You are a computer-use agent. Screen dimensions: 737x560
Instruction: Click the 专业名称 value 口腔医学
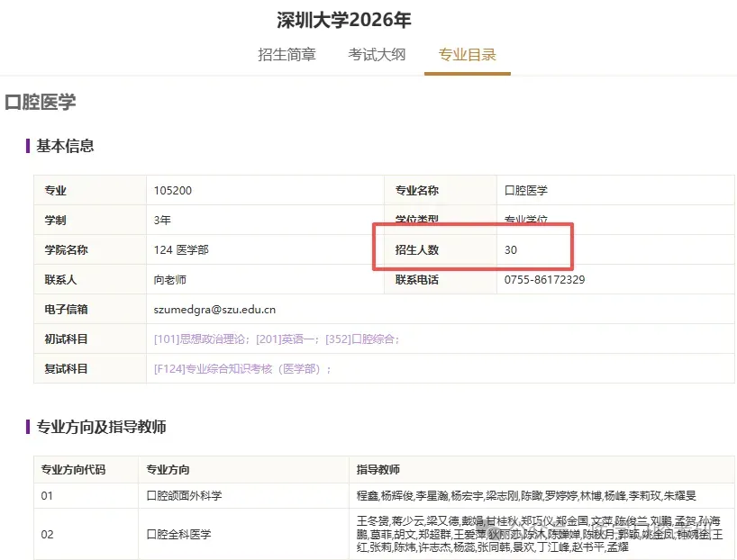pyautogui.click(x=525, y=190)
